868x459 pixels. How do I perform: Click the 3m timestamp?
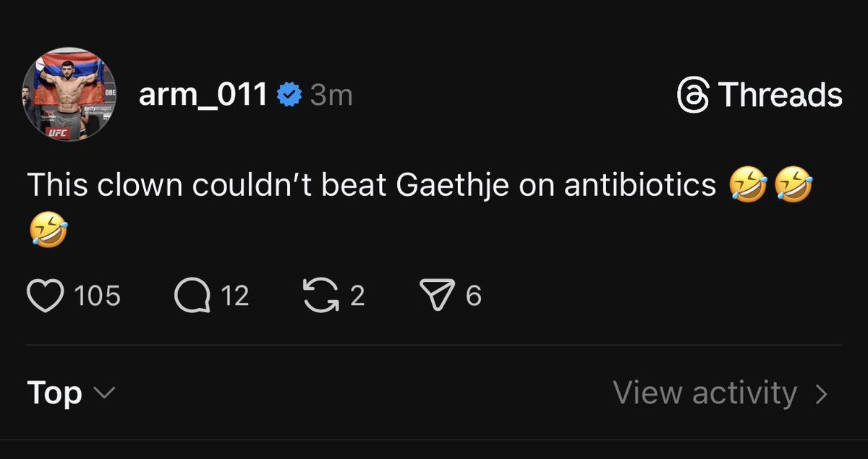(x=331, y=95)
